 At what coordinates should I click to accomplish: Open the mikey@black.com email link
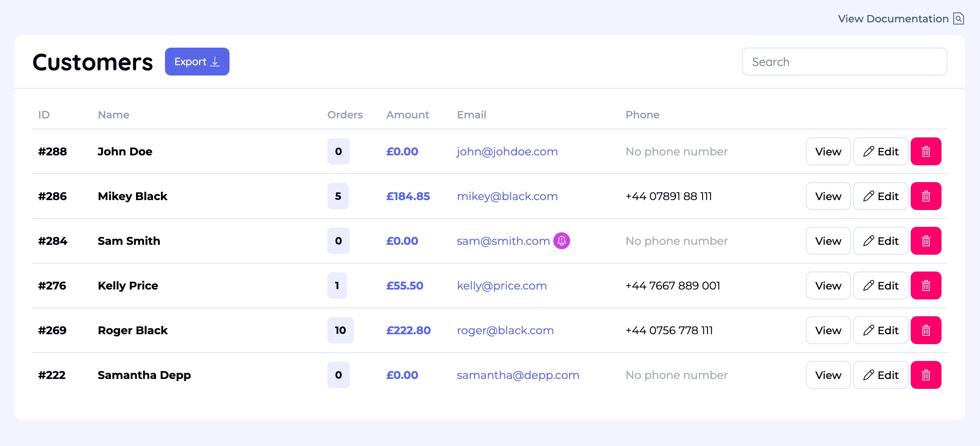pos(507,196)
